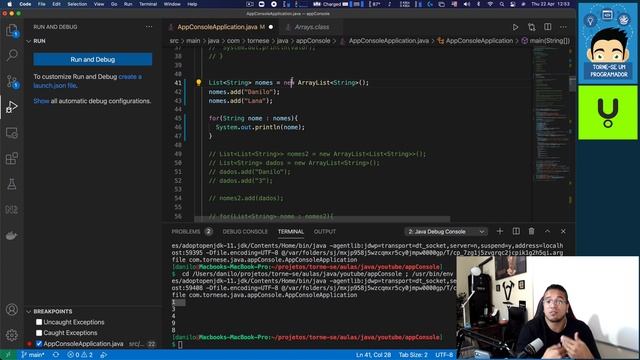Click the create a launch.json file link
Screen dimensions: 640x360
(87, 81)
